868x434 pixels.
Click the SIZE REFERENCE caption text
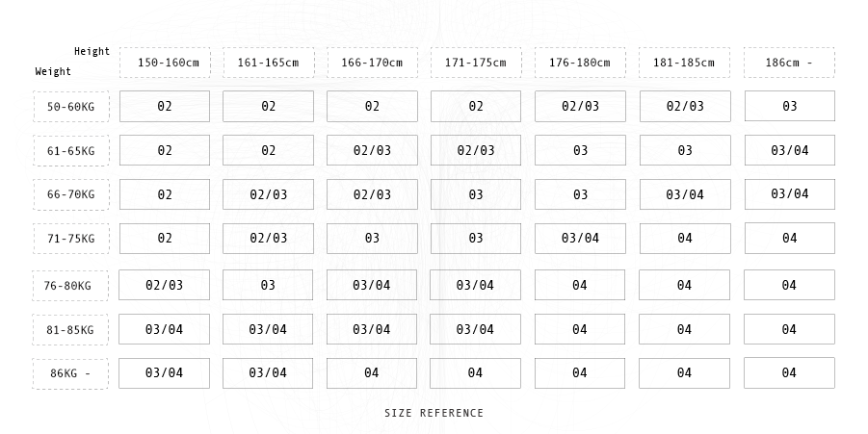[x=434, y=414]
